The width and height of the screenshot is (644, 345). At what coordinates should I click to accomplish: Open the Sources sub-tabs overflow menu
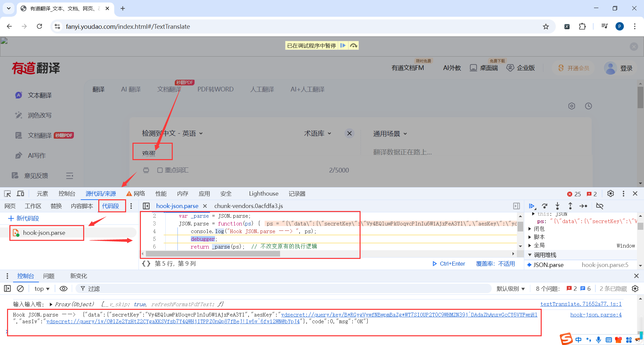pyautogui.click(x=131, y=206)
